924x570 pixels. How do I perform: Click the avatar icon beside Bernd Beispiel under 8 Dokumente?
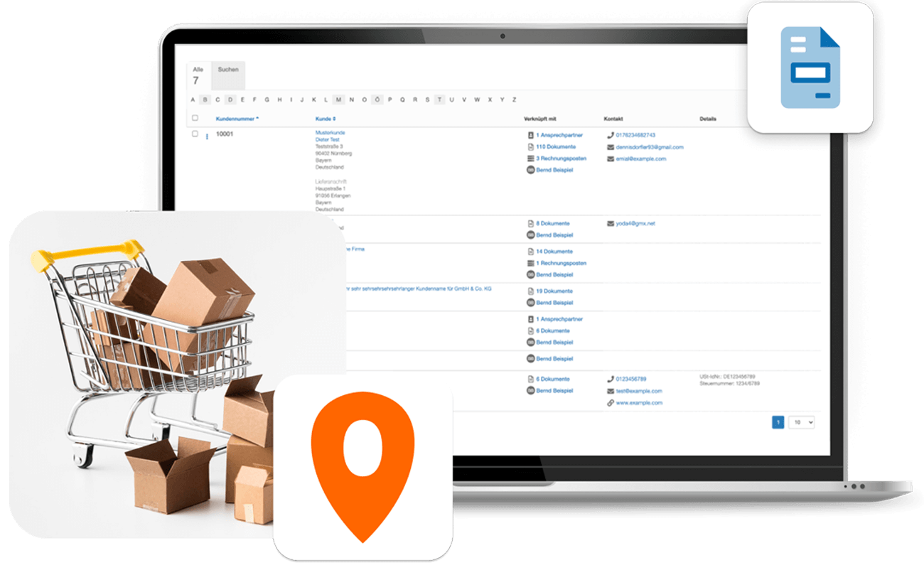tap(530, 235)
